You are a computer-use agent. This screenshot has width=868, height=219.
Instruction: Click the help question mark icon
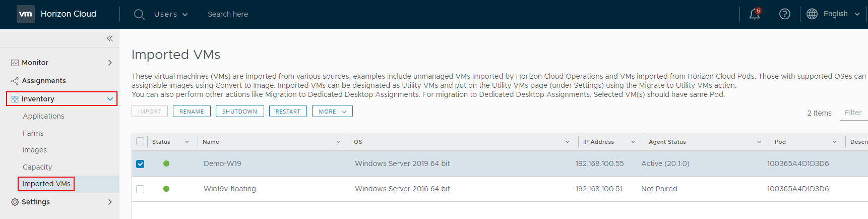point(784,14)
